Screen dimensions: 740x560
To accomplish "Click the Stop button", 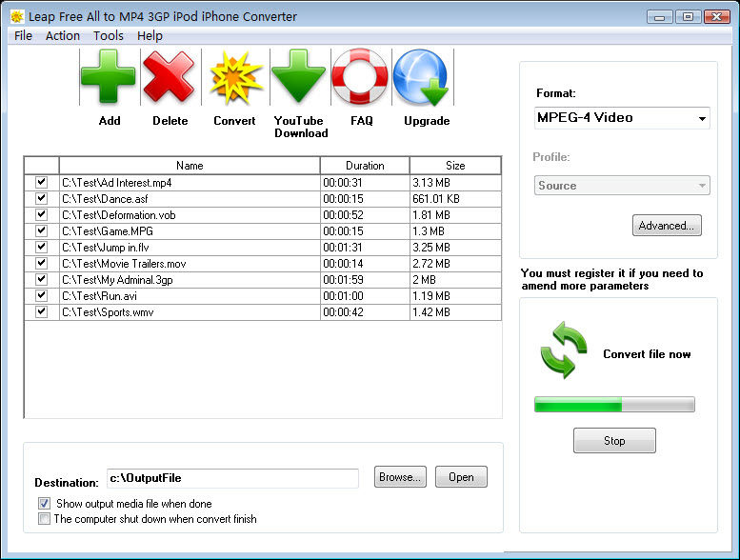I will [x=614, y=441].
